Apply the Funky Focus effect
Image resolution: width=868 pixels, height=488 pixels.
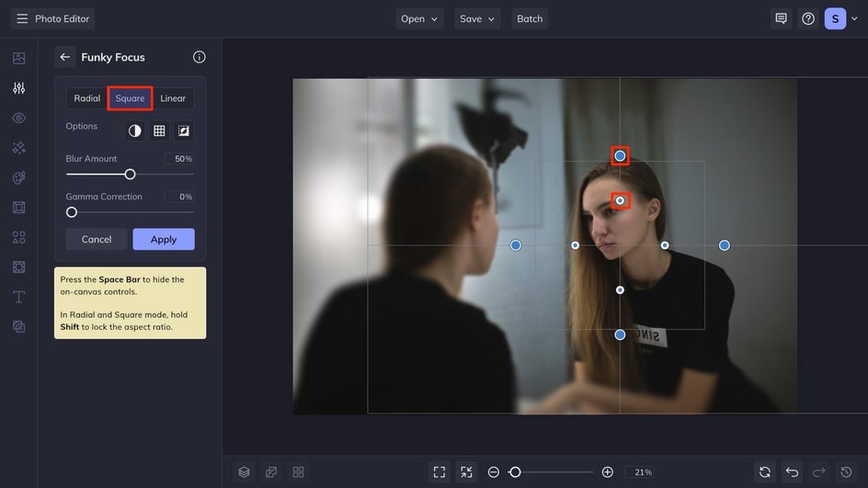164,240
